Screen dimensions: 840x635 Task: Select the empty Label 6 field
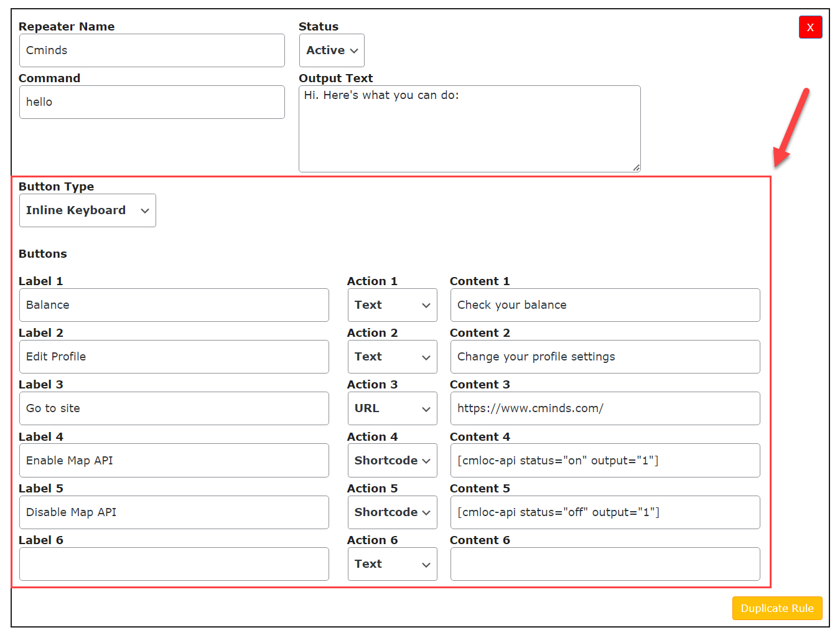(174, 563)
